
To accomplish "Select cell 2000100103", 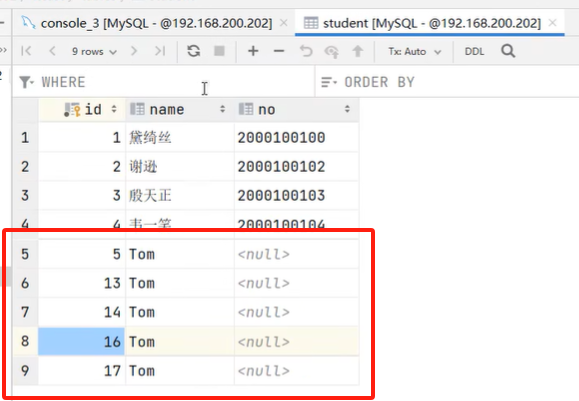I will point(297,196).
